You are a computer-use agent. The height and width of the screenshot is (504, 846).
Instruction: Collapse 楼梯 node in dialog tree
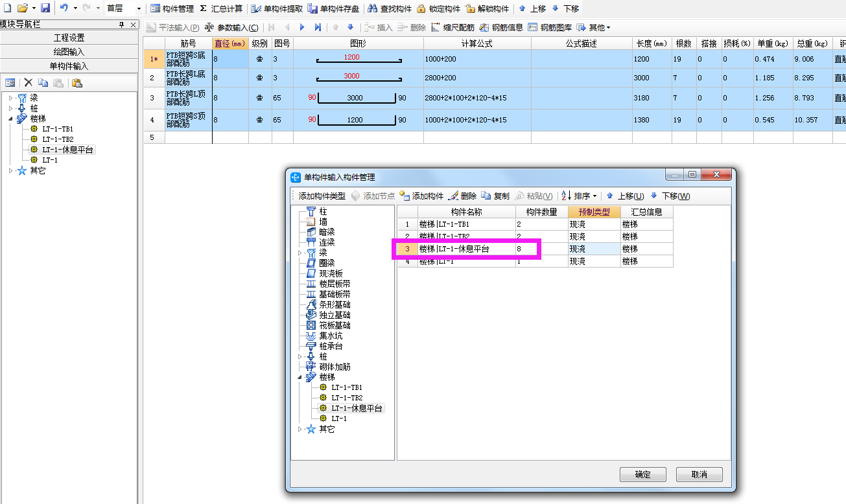point(300,377)
